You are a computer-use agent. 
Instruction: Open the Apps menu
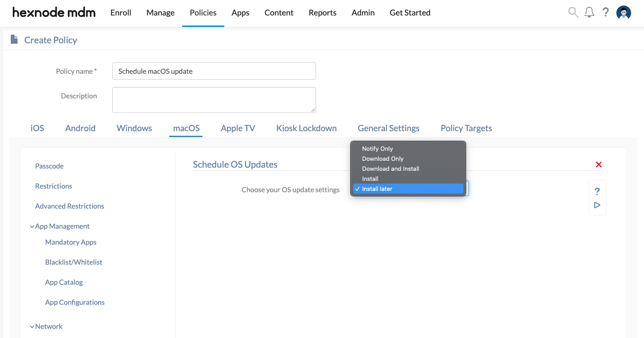click(240, 13)
